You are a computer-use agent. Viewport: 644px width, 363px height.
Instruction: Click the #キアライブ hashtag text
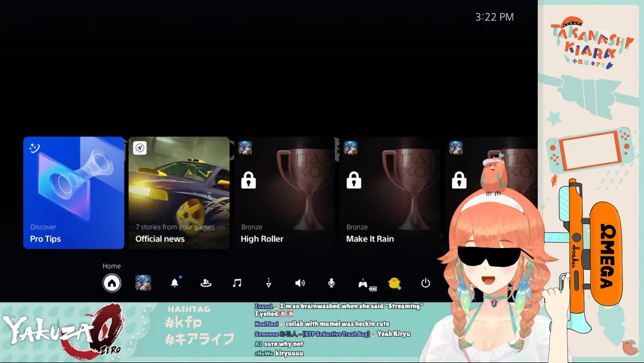click(x=200, y=339)
